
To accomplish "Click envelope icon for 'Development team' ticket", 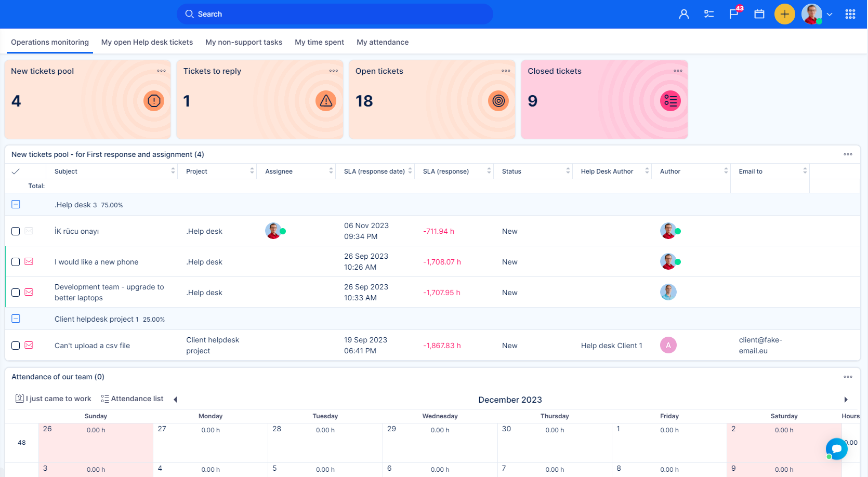I will 29,293.
